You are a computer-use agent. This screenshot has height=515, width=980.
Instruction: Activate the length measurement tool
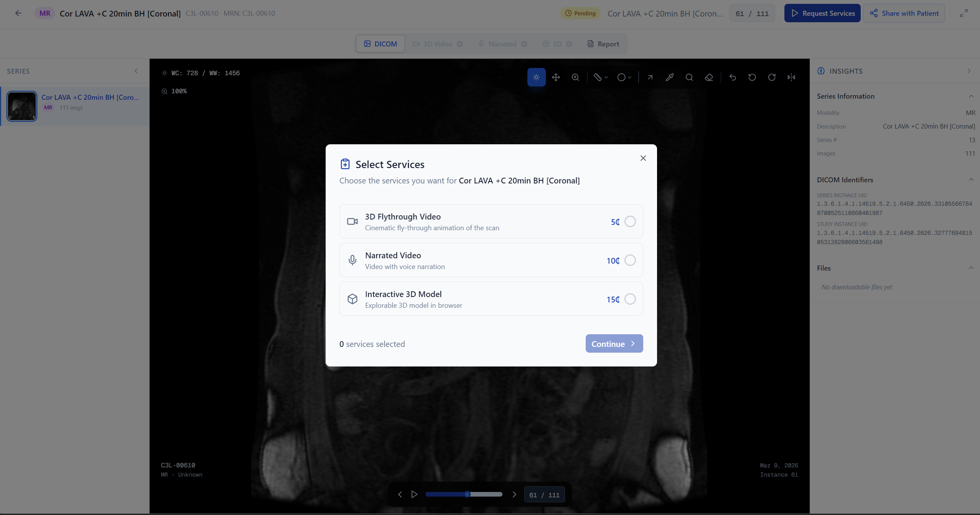597,77
